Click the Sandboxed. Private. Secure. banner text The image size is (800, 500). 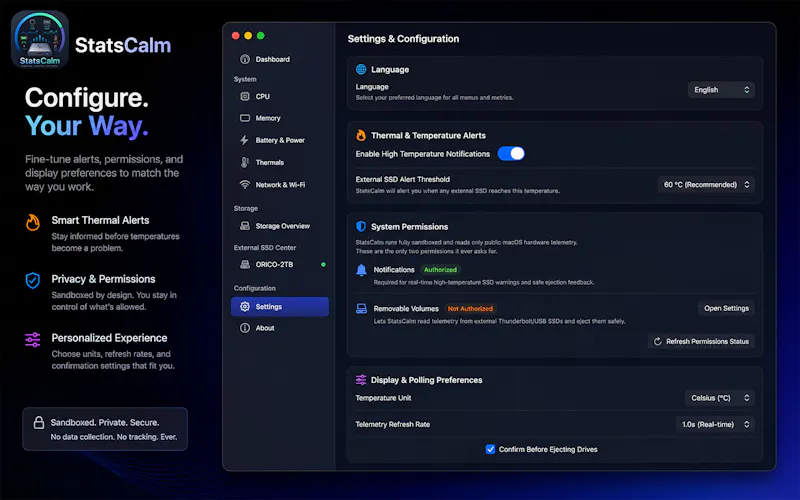point(105,422)
